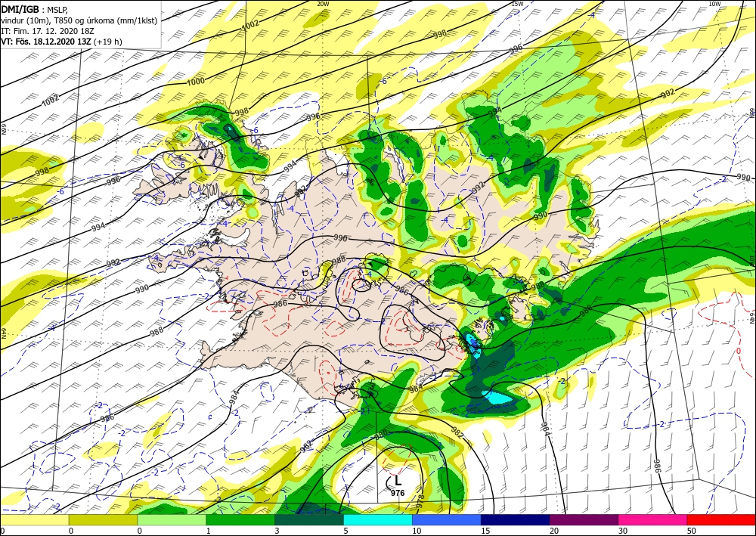Pick the cyan legend color segment

point(378,520)
